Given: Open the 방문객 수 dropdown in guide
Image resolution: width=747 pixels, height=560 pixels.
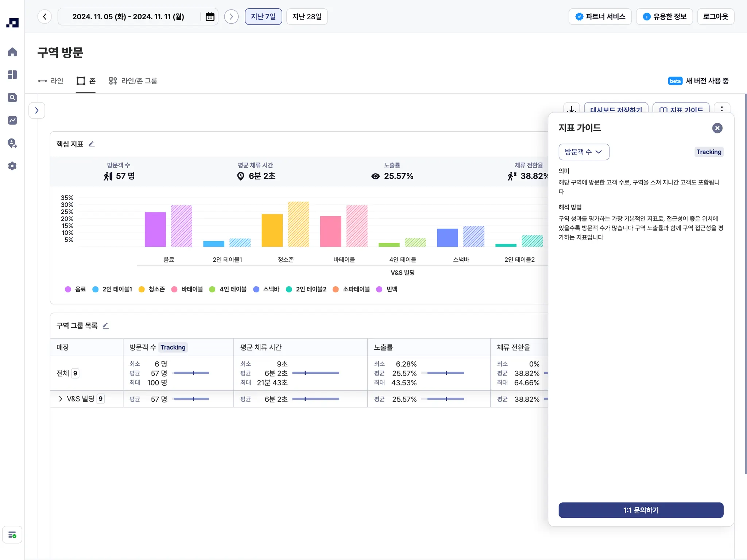Looking at the screenshot, I should (584, 152).
